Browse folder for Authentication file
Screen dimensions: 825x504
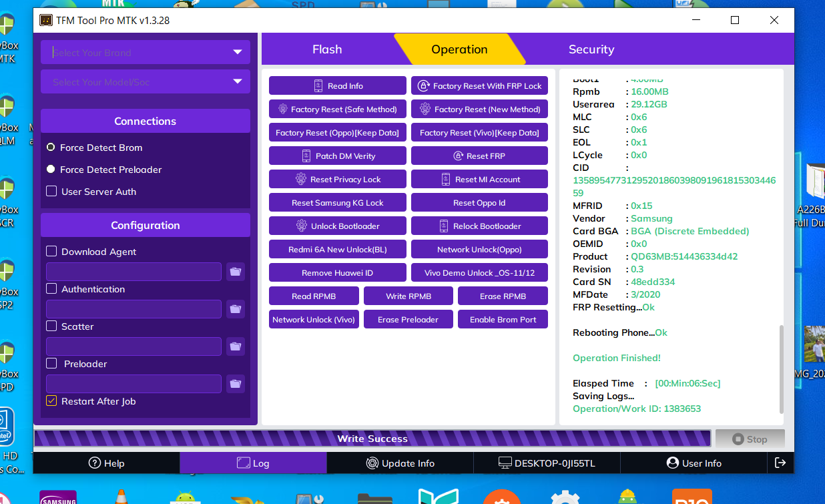pos(235,309)
